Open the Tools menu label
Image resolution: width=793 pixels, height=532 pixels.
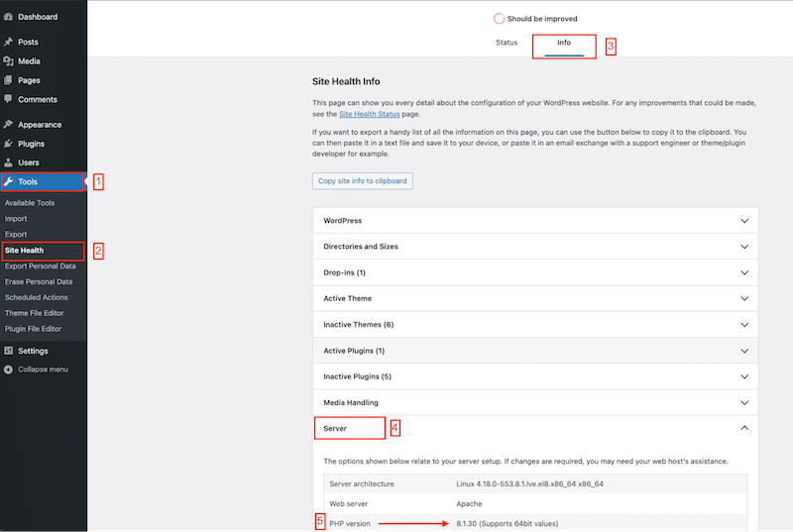28,182
